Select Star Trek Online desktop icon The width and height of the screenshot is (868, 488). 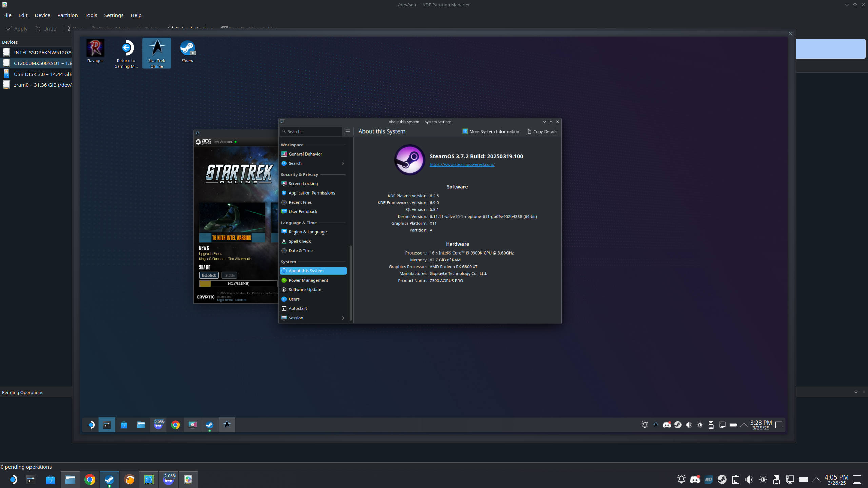[x=157, y=54]
